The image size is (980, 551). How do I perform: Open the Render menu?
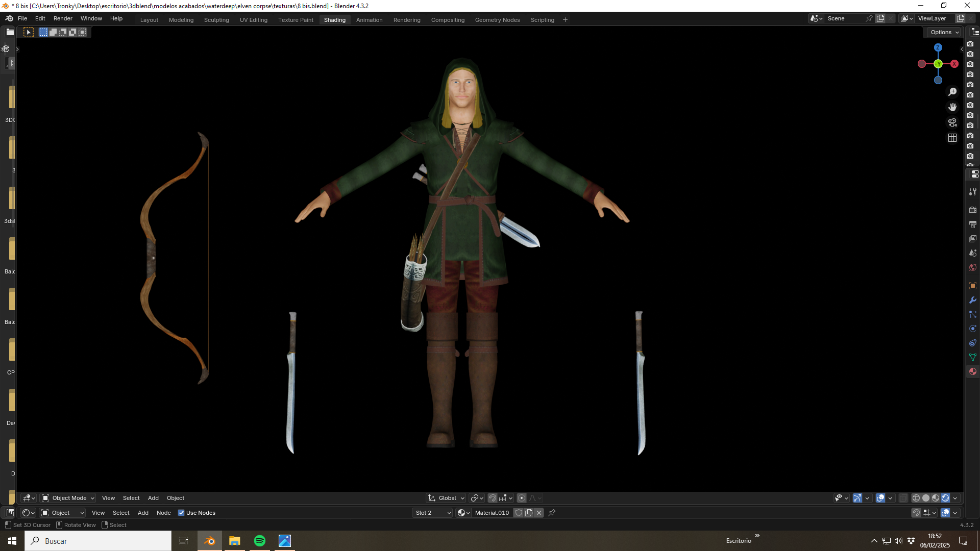[63, 18]
